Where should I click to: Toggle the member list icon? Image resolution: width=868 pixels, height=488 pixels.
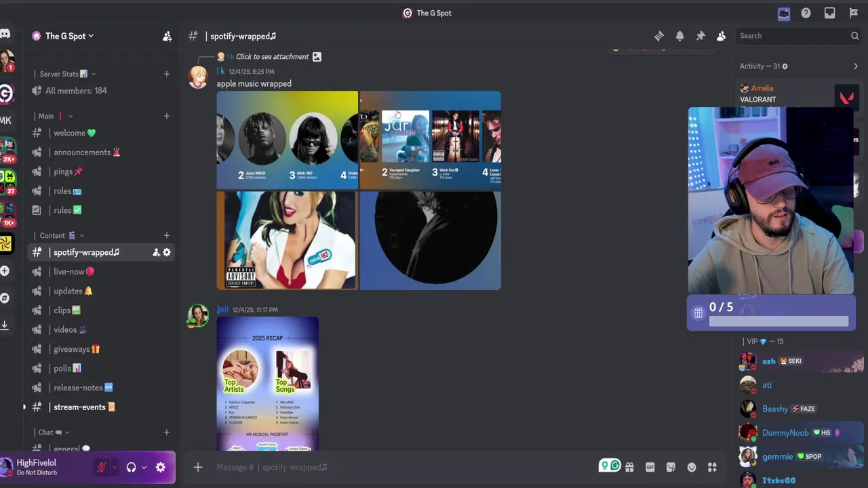(721, 36)
